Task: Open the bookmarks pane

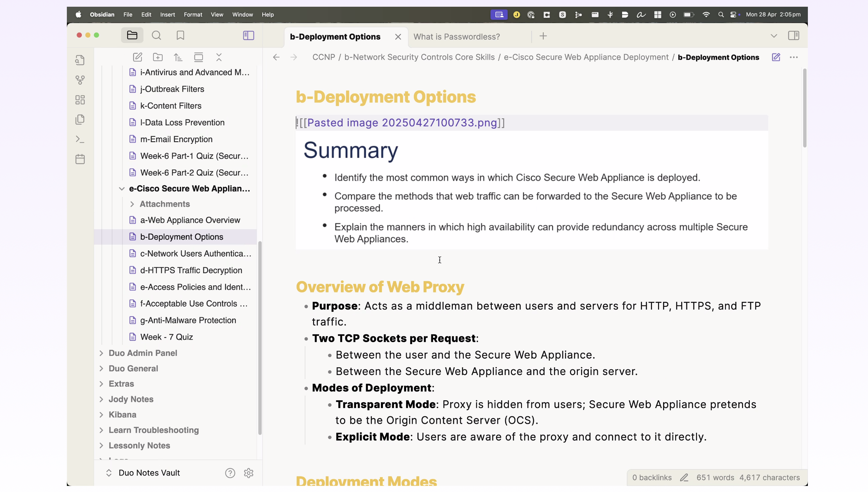Action: [x=180, y=36]
